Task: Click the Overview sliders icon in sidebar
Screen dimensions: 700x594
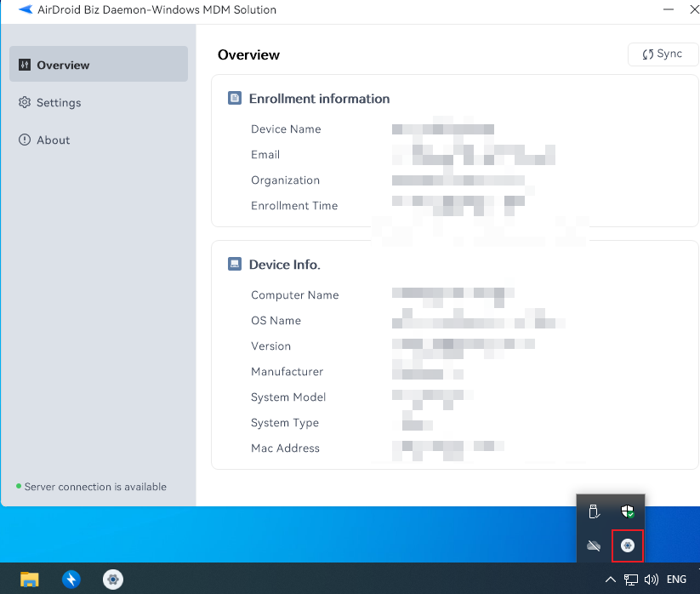Action: coord(25,65)
